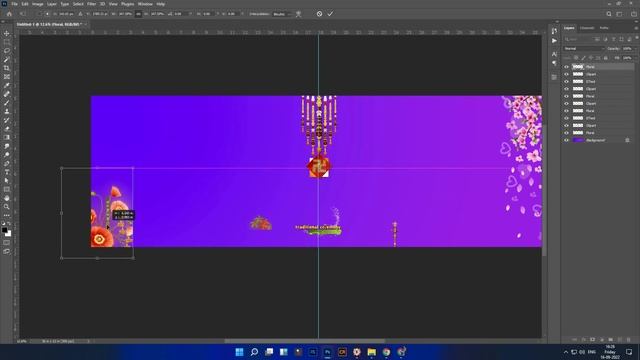Image resolution: width=640 pixels, height=360 pixels.
Task: Select the Path Selection tool
Action: [x=7, y=180]
